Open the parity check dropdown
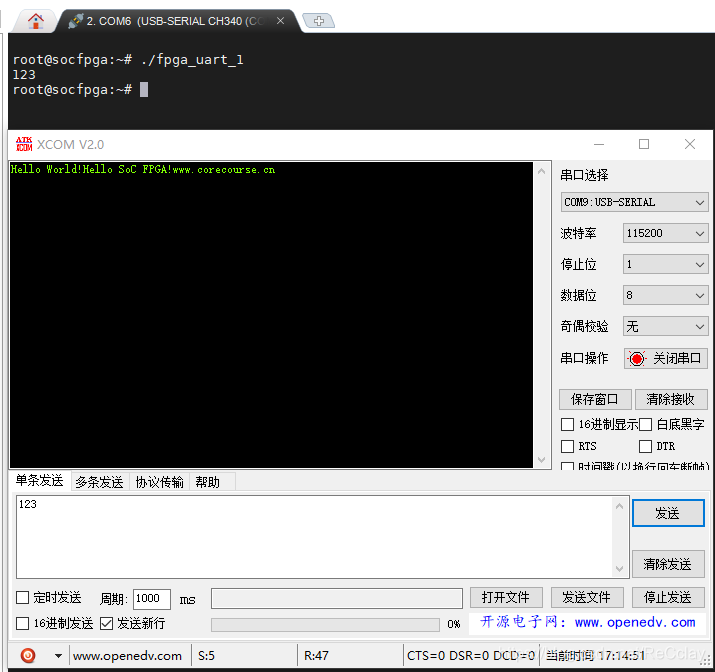 (665, 326)
